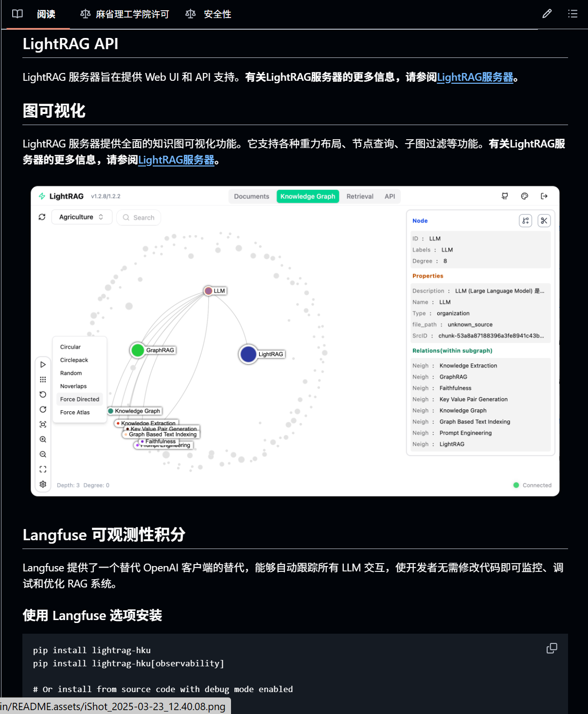This screenshot has height=714, width=588.
Task: Click the 使用 Langfuse 选项安装 heading
Action: [x=92, y=616]
